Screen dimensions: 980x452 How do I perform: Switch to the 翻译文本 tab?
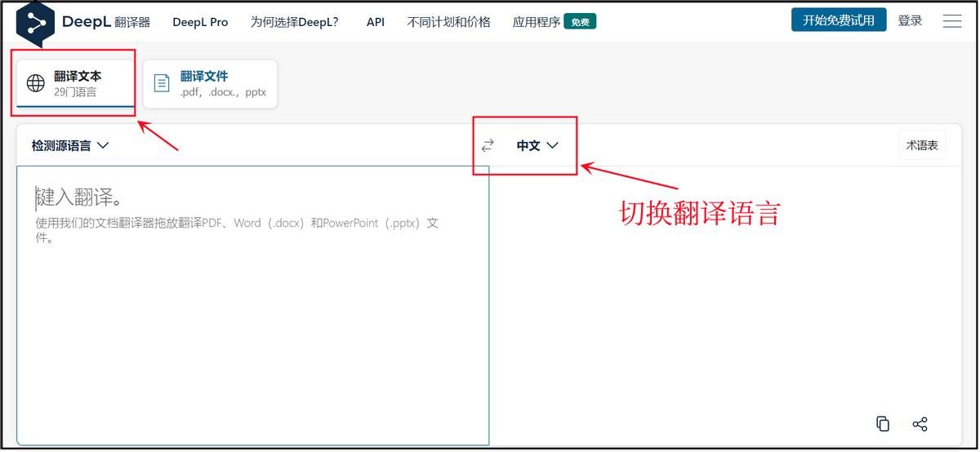click(x=75, y=83)
